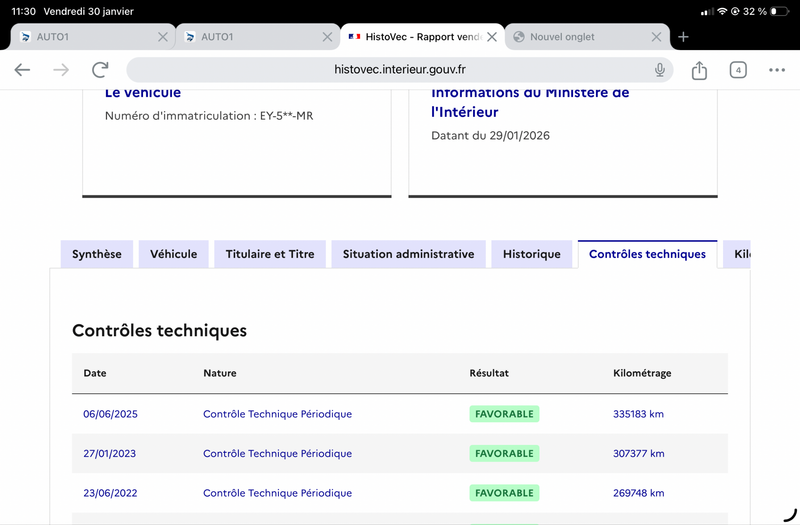Click the 06/06/2025 inspection date
The image size is (800, 525).
pos(110,414)
